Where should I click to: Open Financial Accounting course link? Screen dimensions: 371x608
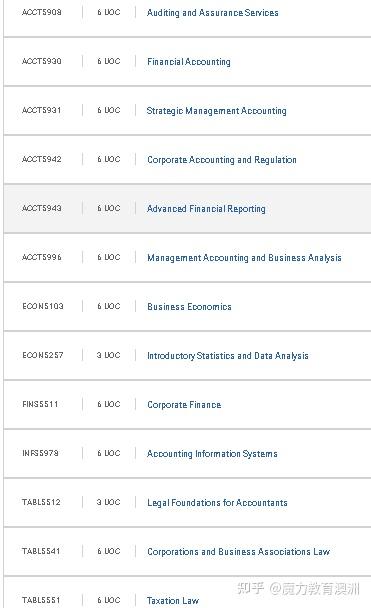(x=189, y=62)
